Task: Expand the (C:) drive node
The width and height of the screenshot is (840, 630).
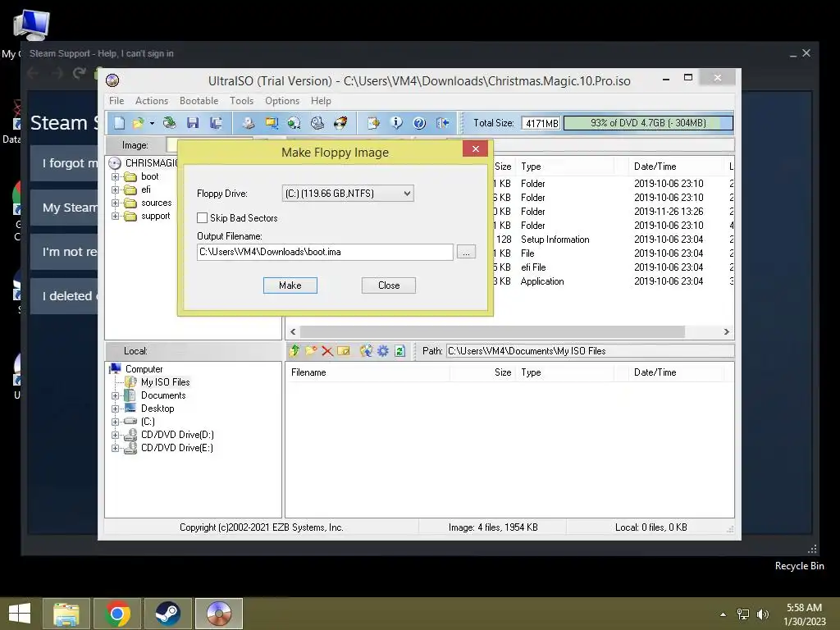Action: 115,422
